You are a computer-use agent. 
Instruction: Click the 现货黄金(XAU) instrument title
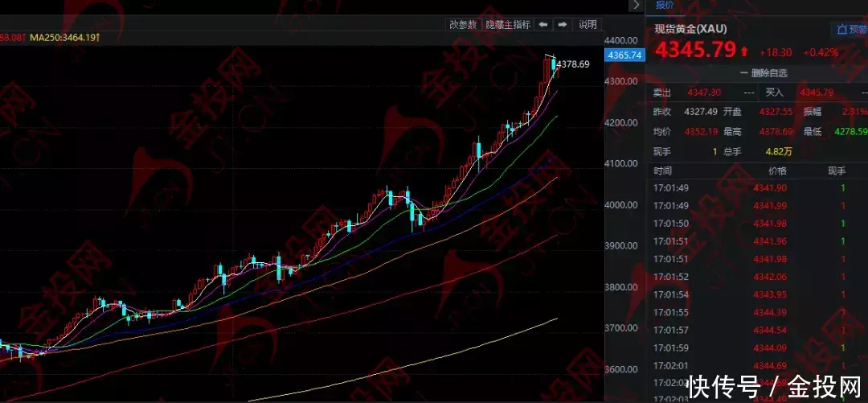691,30
